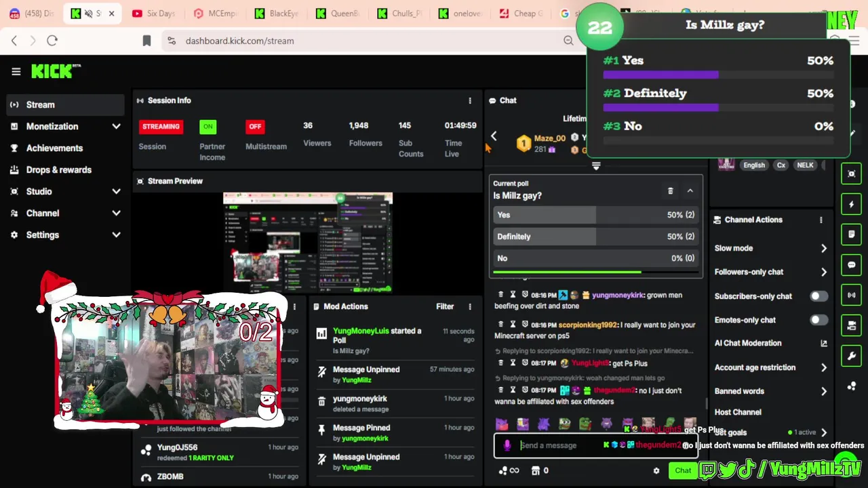Image resolution: width=868 pixels, height=488 pixels.
Task: Open the site info icon in address bar
Action: (171, 41)
